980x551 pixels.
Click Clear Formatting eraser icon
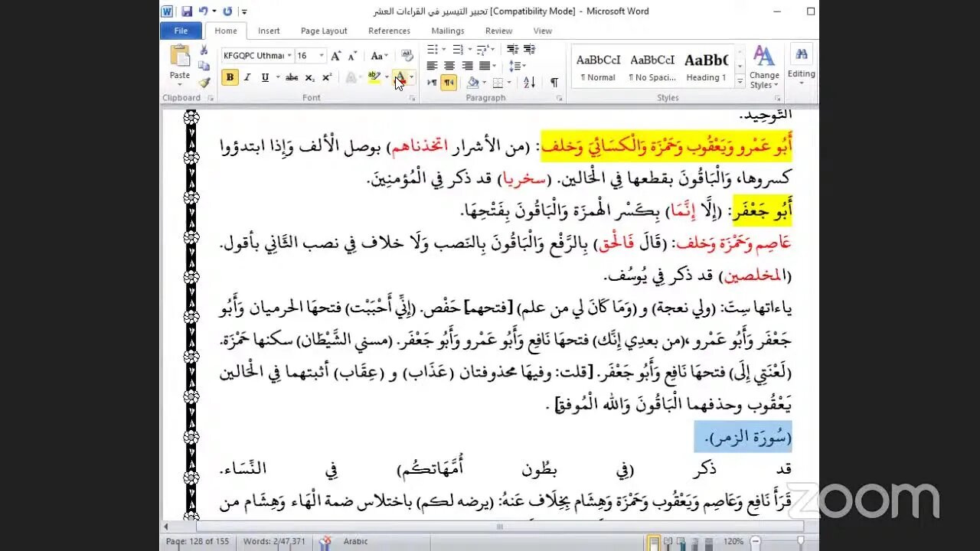tap(407, 56)
